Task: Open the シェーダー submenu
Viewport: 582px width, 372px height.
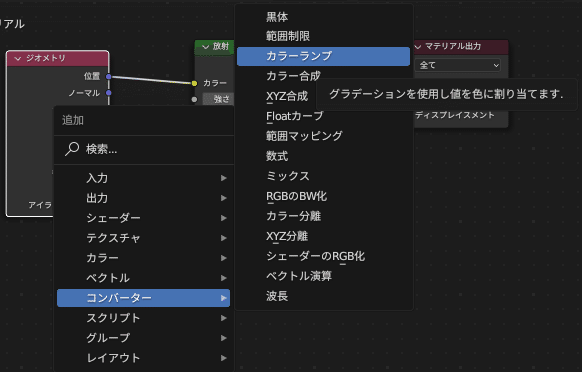Action: 143,218
